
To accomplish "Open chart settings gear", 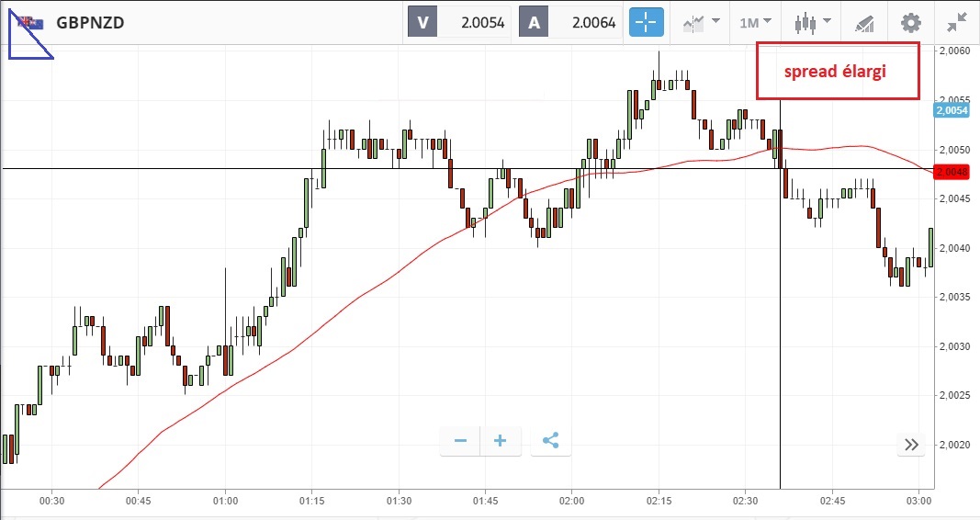I will pos(910,23).
